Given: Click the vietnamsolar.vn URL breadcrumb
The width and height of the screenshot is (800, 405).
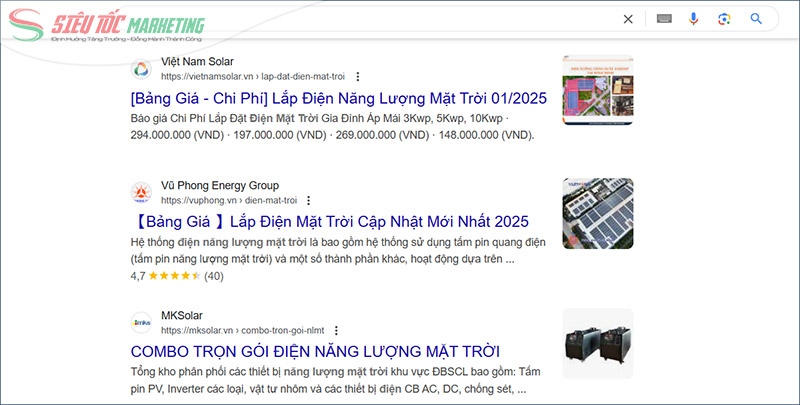Looking at the screenshot, I should [253, 77].
